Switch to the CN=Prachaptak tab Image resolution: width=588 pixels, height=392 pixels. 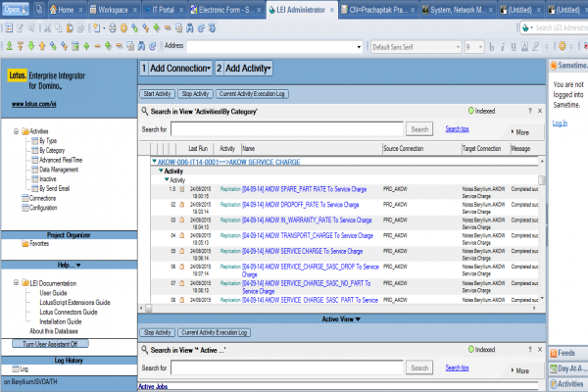coord(377,10)
